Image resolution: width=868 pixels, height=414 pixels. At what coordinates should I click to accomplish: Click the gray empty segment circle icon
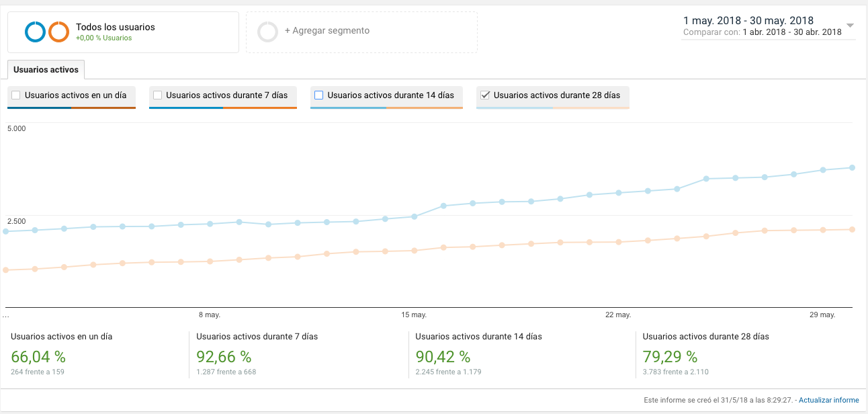point(267,32)
